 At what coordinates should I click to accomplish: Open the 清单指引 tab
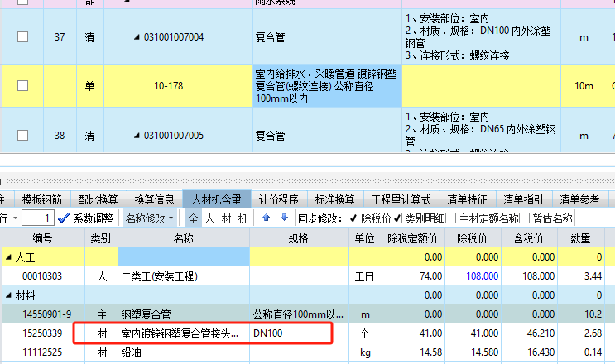click(524, 199)
